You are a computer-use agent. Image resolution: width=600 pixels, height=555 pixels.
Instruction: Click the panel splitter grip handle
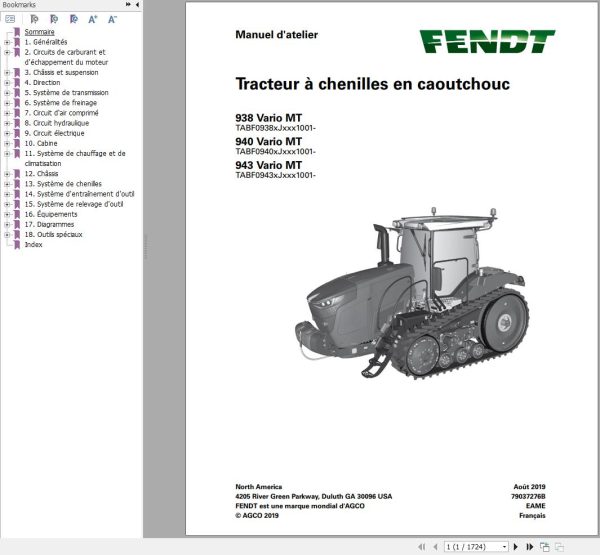point(145,247)
